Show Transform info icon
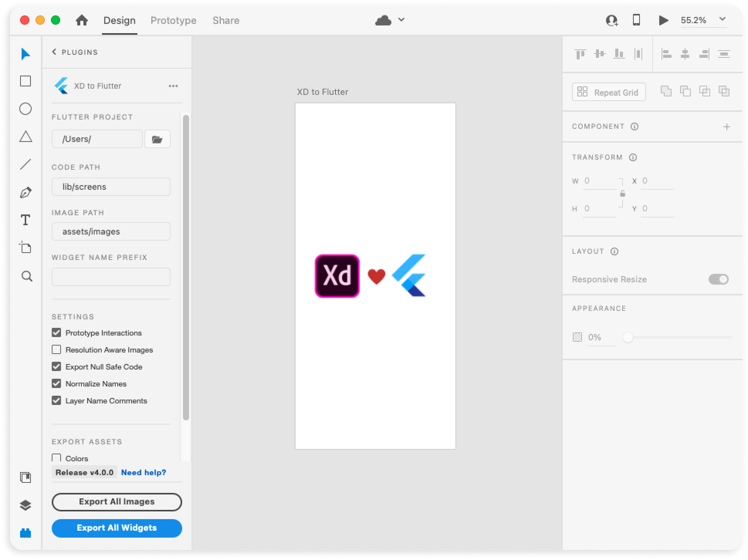 pyautogui.click(x=633, y=157)
